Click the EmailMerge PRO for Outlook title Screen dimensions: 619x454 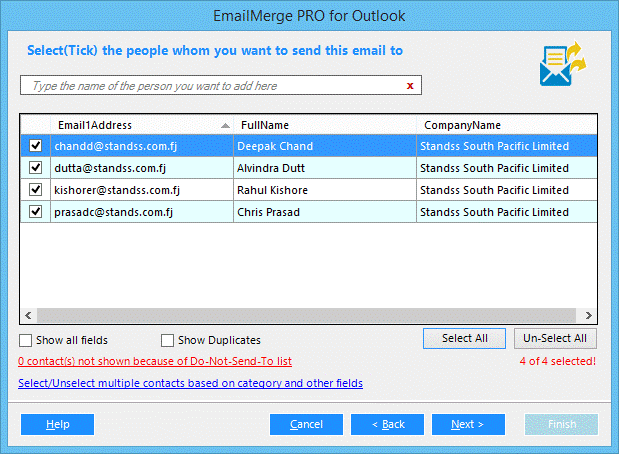point(309,16)
